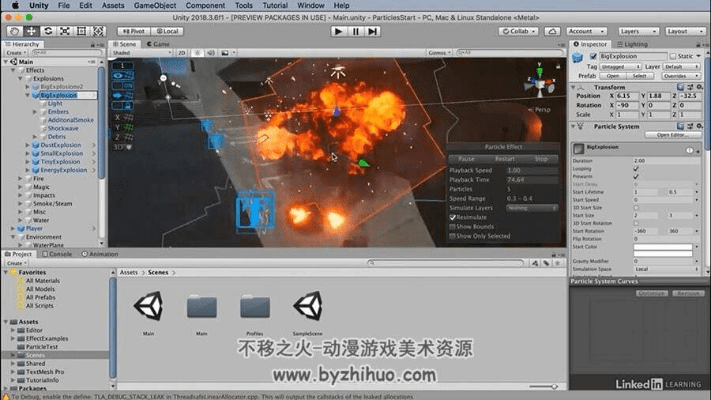Click Stop in Particle Effect panel
The image size is (711, 400).
[x=541, y=159]
